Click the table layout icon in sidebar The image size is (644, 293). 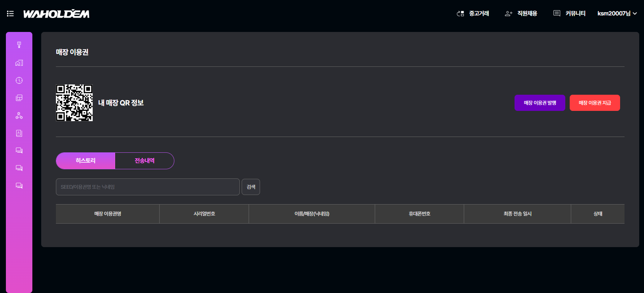coord(19,98)
